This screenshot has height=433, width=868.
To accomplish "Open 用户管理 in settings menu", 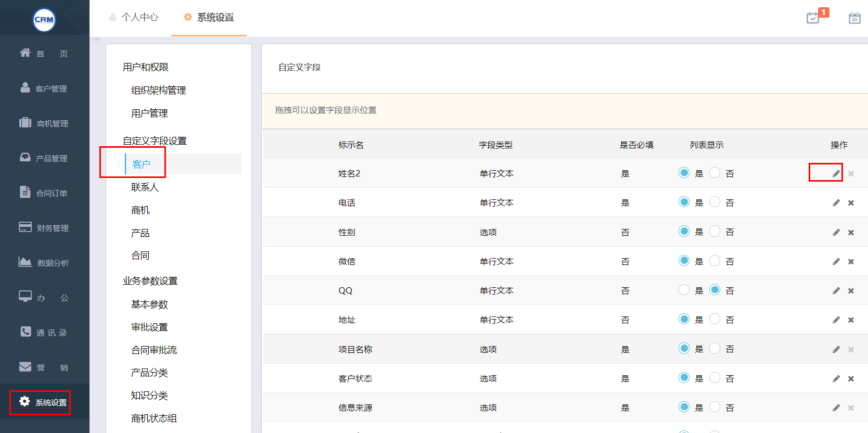I will (149, 113).
